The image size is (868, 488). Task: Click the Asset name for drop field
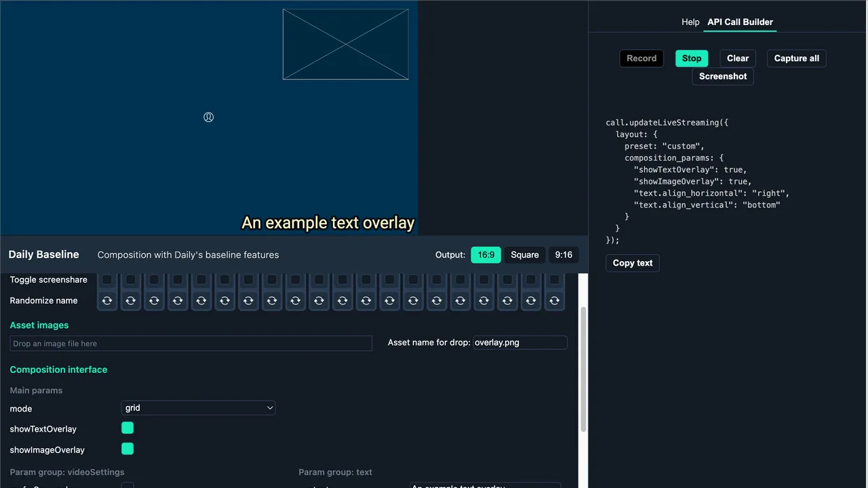(x=520, y=342)
